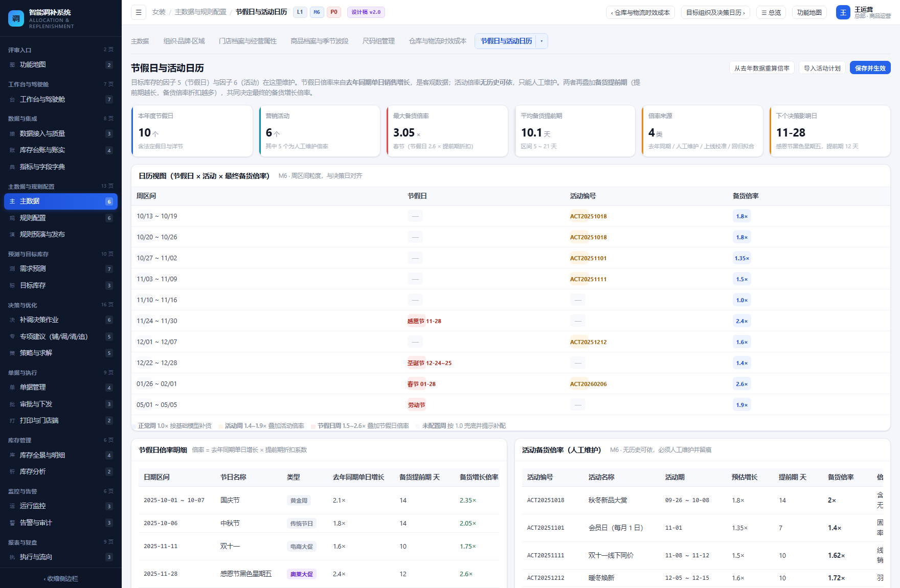
Task: Click 女装 breadcrumb link
Action: pos(159,12)
